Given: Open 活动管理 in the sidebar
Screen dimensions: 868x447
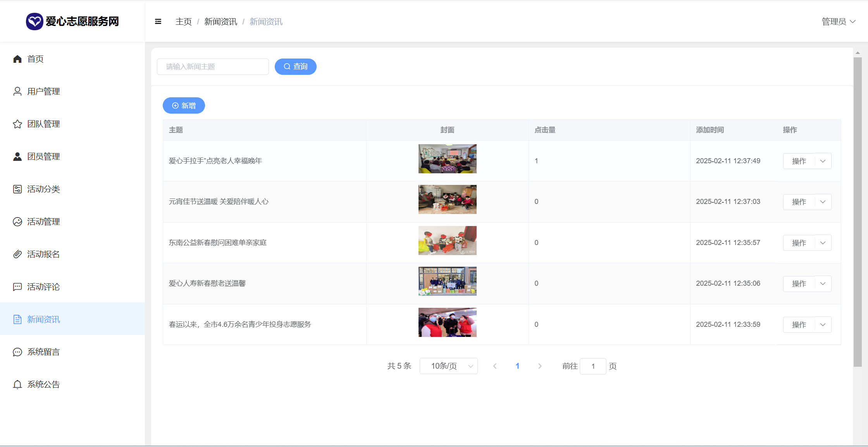Looking at the screenshot, I should (x=43, y=222).
